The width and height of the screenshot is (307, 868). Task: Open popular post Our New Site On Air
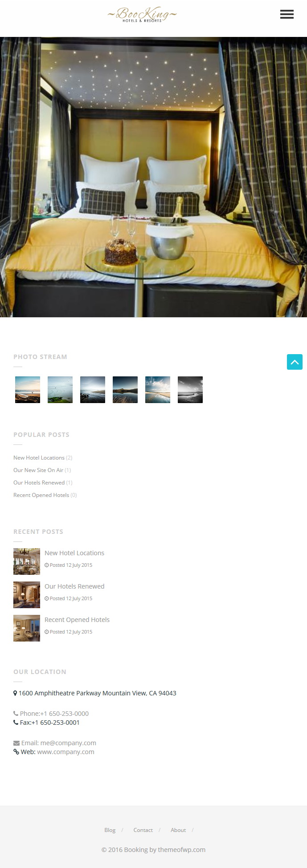point(38,470)
